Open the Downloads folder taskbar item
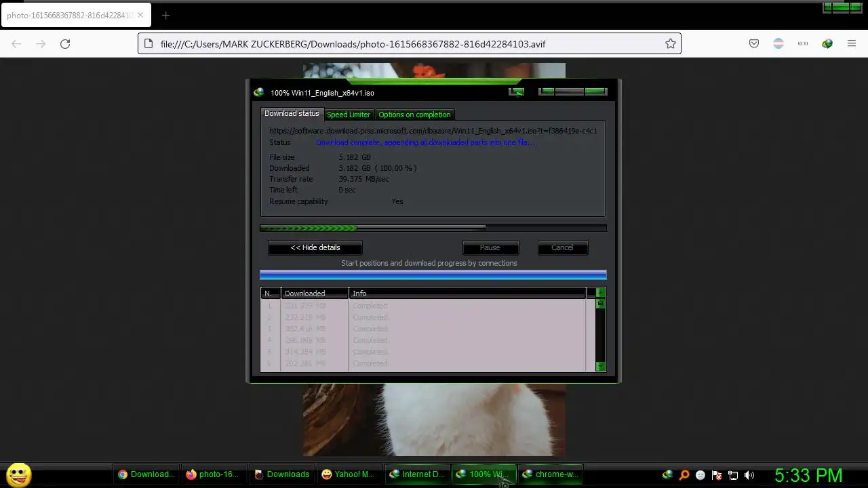 [x=282, y=474]
